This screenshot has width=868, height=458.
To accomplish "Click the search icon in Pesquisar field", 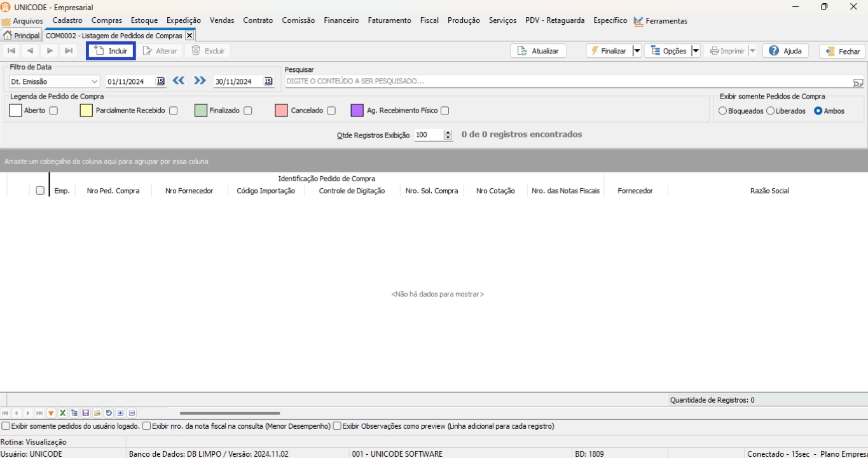I will [x=858, y=82].
